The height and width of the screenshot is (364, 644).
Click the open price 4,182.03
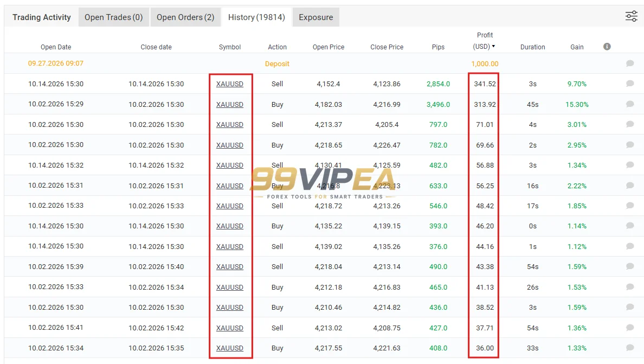tap(329, 104)
